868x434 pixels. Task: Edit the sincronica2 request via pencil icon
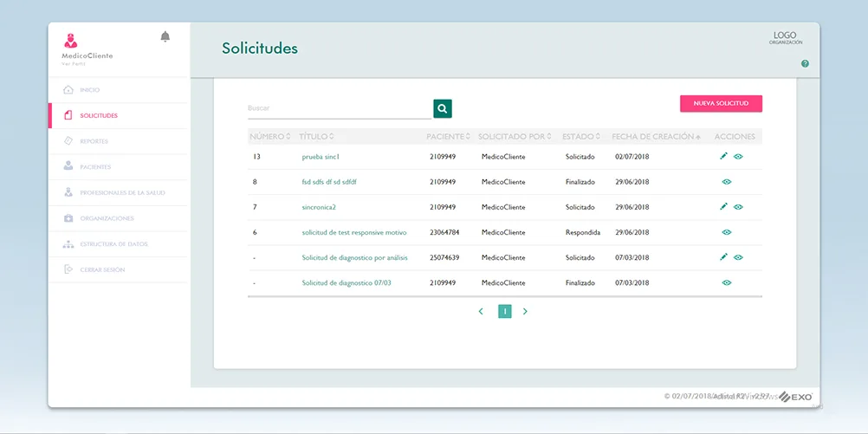coord(723,207)
